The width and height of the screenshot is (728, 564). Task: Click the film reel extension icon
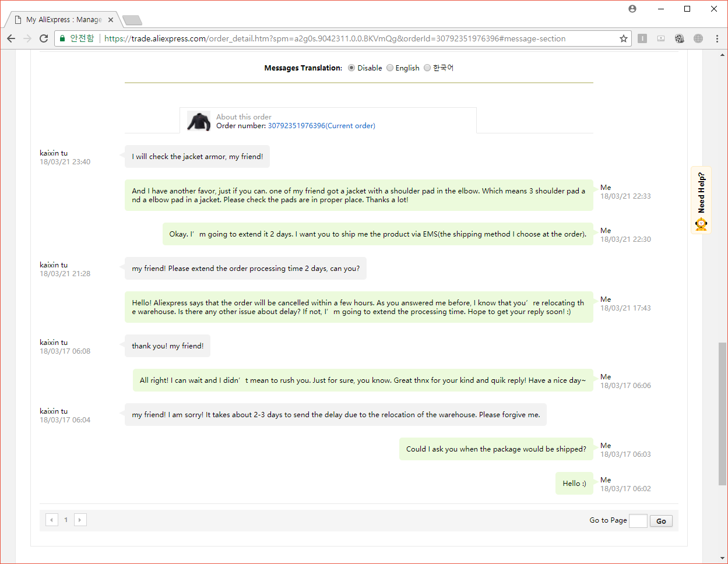pos(680,38)
